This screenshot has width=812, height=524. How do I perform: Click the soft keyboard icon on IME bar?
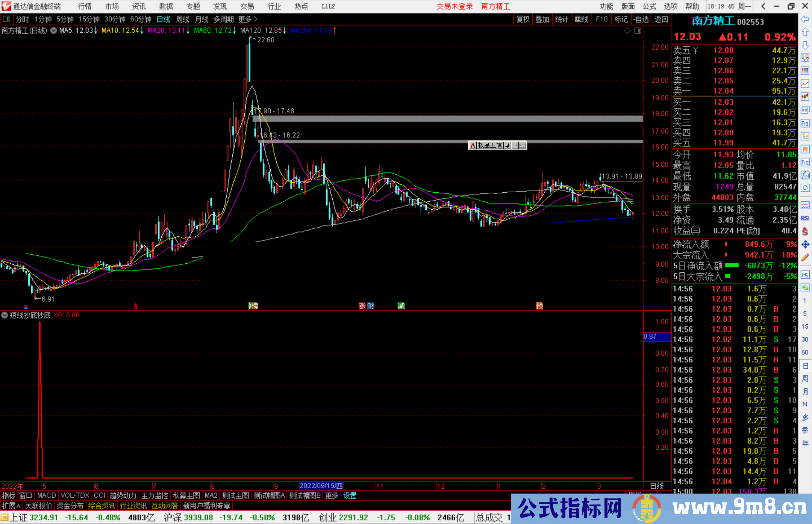(x=523, y=145)
